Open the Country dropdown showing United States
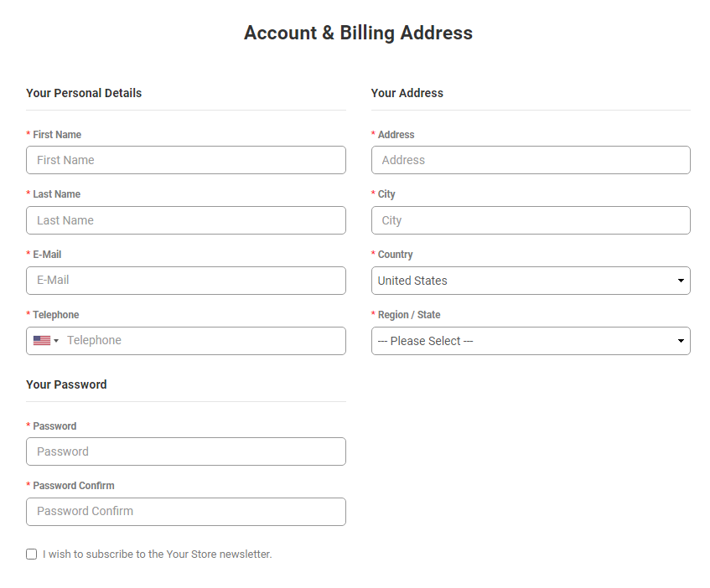The image size is (710, 588). pos(530,281)
